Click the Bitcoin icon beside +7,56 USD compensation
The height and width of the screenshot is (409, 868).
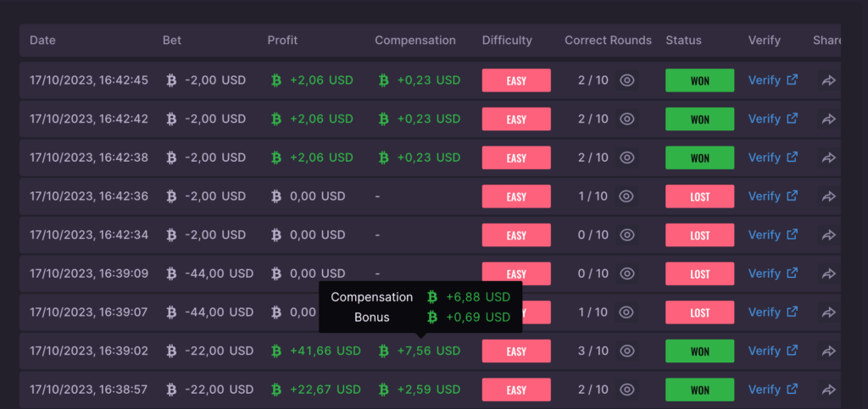pos(383,351)
